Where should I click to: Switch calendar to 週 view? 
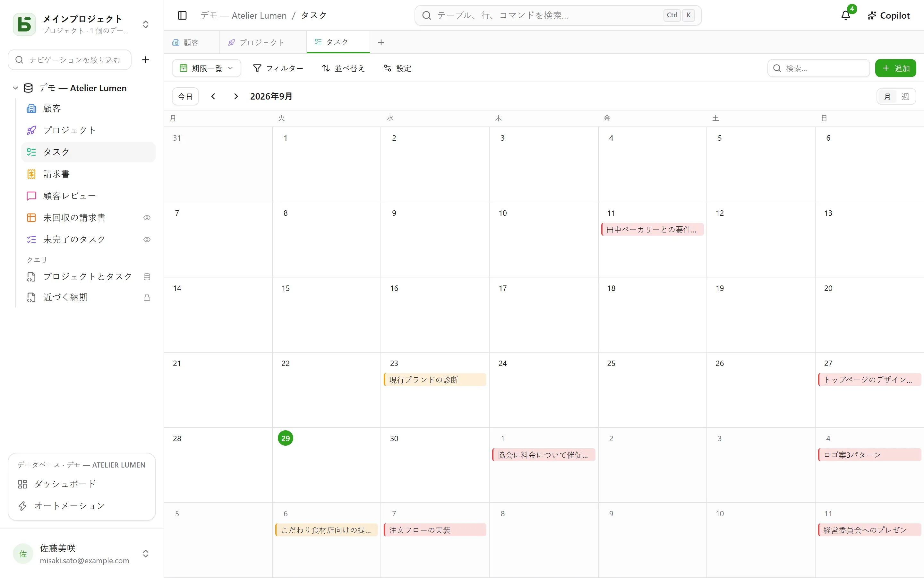tap(905, 96)
